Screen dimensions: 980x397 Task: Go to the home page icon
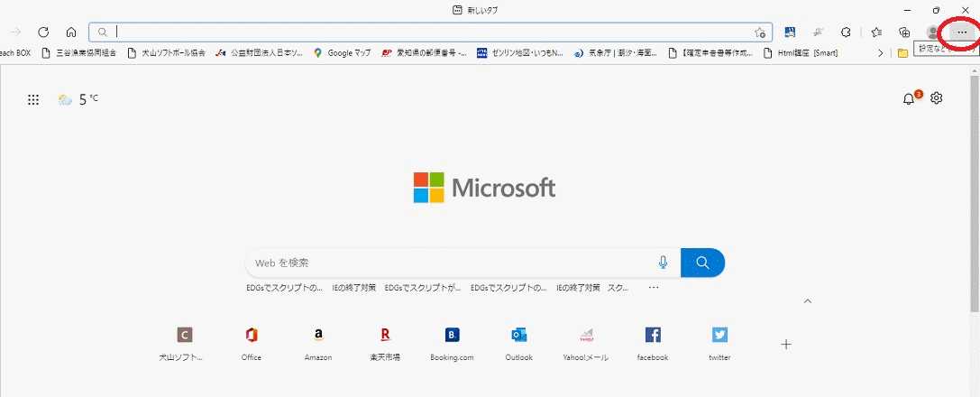[x=70, y=32]
